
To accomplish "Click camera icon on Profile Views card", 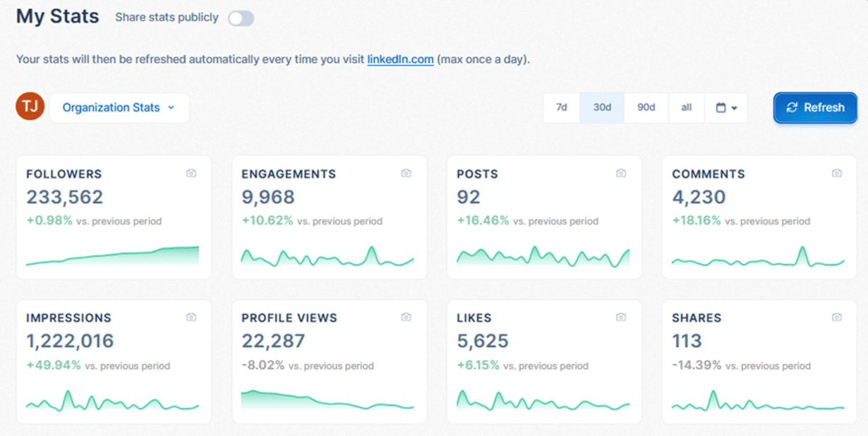I will [x=406, y=317].
